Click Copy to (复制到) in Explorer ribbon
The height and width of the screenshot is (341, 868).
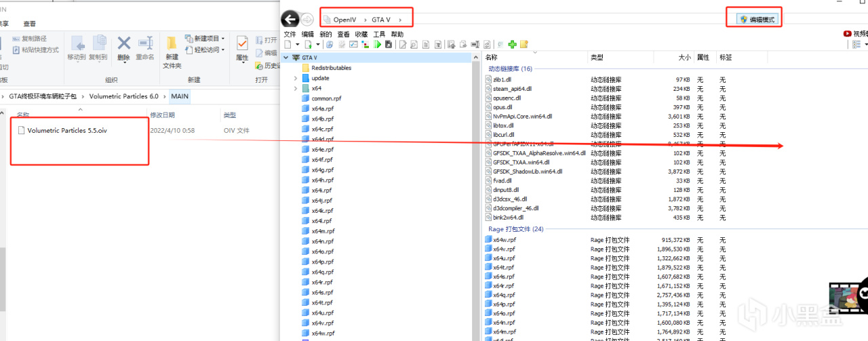[98, 49]
